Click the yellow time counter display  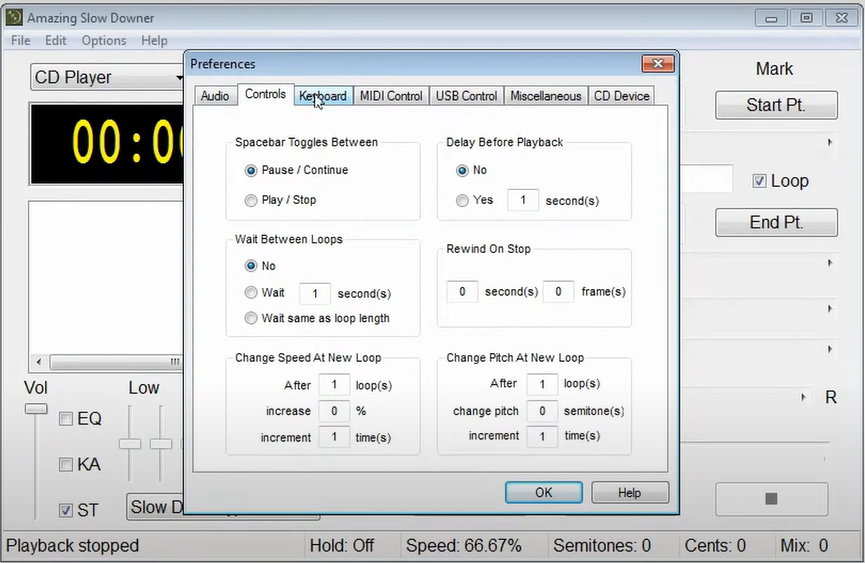click(107, 143)
